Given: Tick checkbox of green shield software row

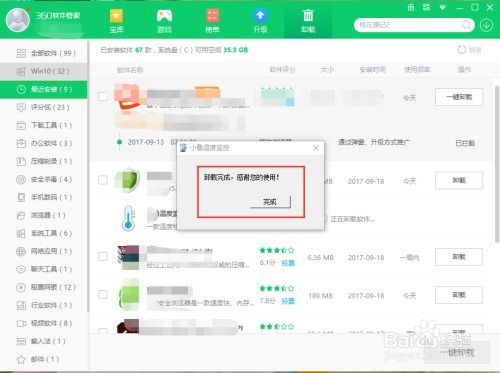Looking at the screenshot, I should pyautogui.click(x=103, y=180).
